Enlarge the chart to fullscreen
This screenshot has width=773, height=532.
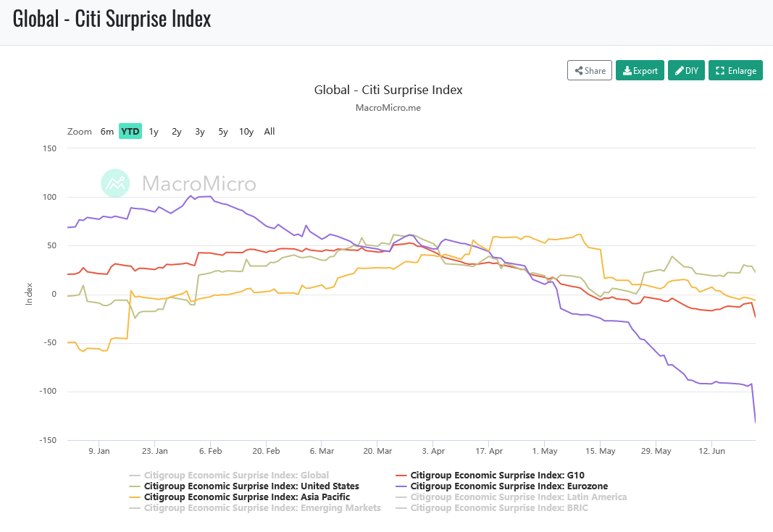[735, 70]
